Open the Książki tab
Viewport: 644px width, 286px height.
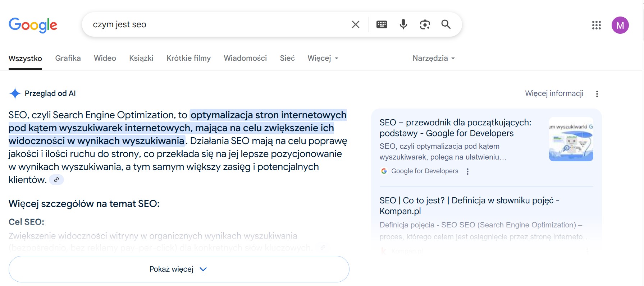[x=141, y=58]
